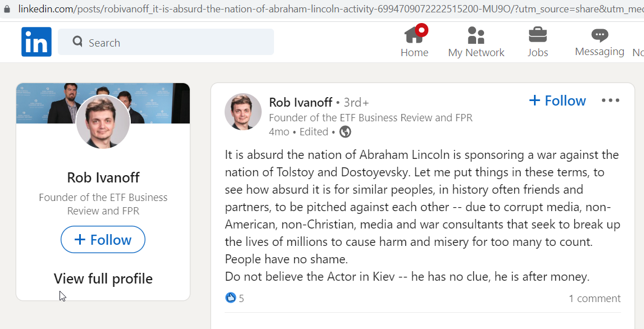Follow Rob Ivanoff from the post header
This screenshot has width=644, height=329.
[x=558, y=100]
